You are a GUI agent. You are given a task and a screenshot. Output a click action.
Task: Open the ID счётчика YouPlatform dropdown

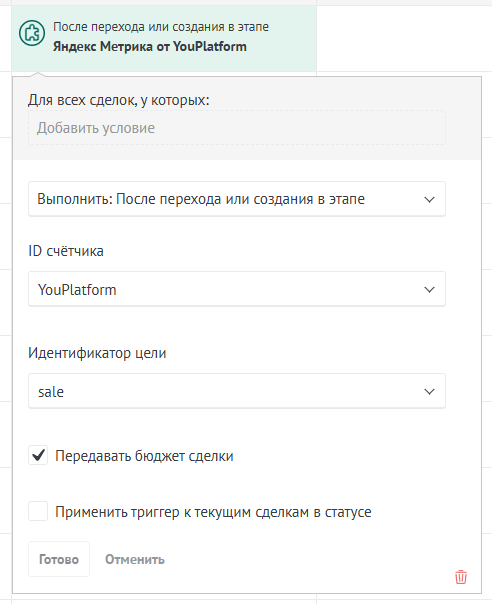click(x=237, y=289)
